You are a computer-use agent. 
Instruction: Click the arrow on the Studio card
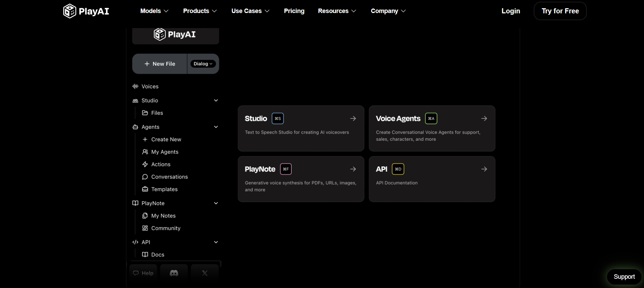353,118
